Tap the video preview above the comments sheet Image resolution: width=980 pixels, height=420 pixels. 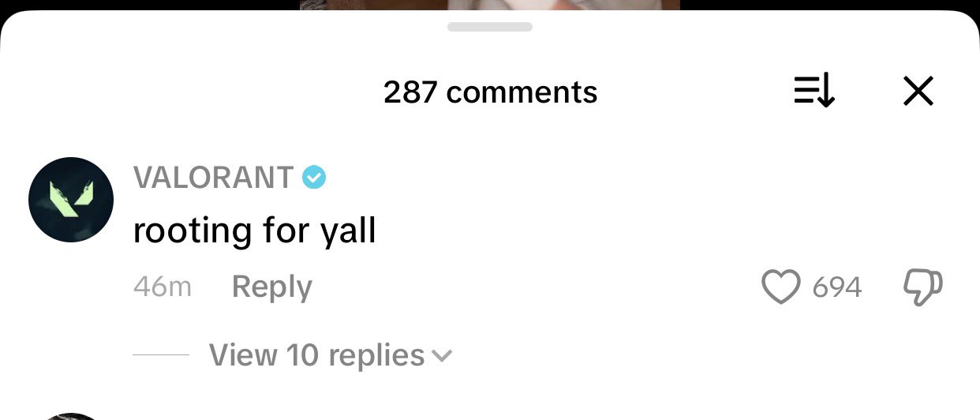490,5
